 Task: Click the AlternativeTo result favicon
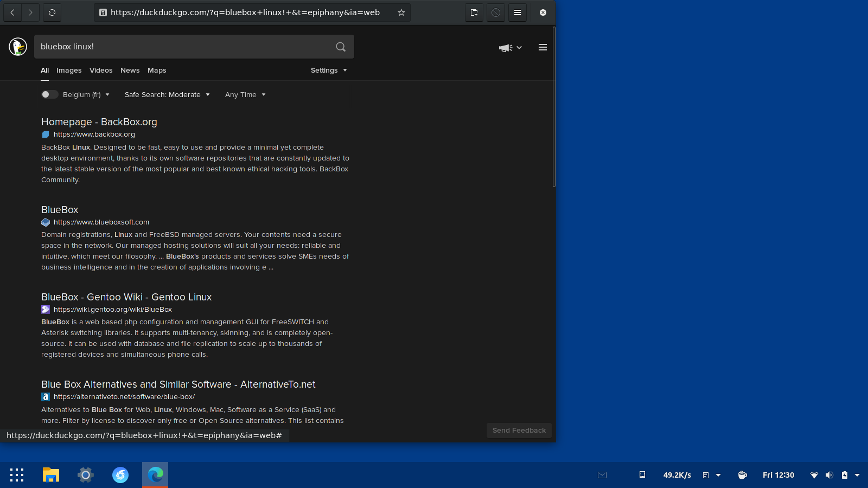(46, 397)
